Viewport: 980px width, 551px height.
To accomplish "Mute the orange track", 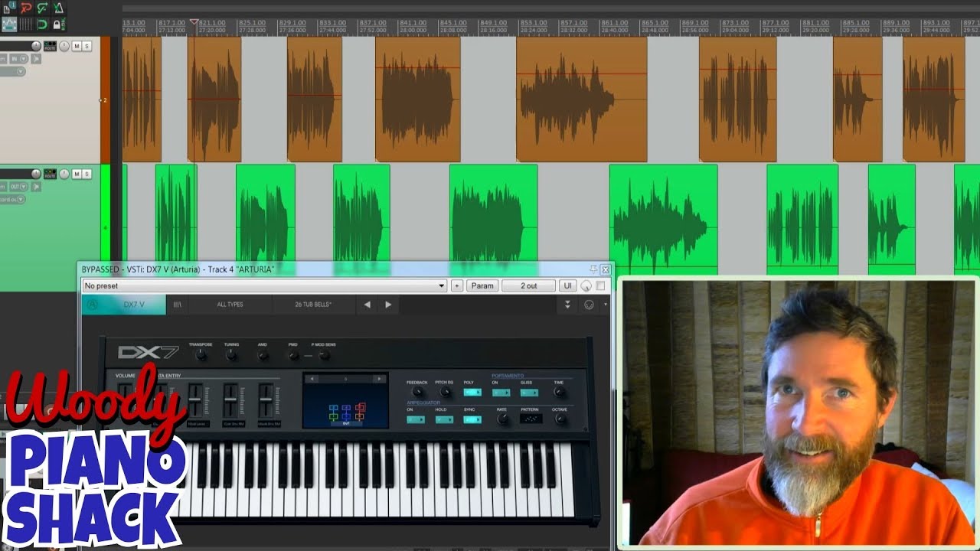I will [x=77, y=46].
